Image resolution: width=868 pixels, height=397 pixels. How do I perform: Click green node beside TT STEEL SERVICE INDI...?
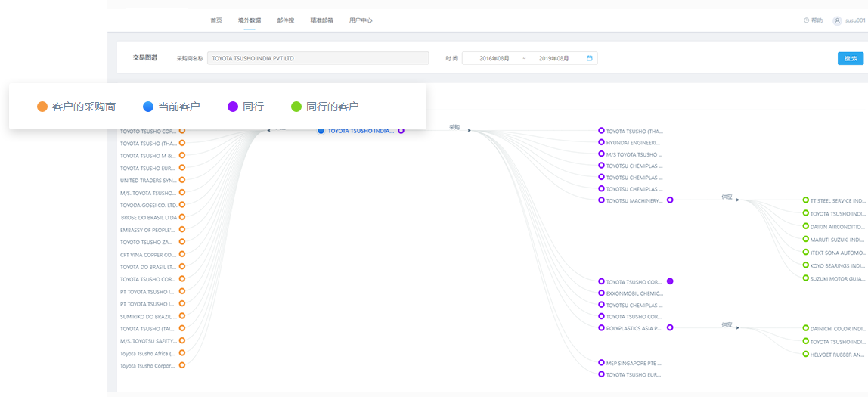pyautogui.click(x=805, y=200)
